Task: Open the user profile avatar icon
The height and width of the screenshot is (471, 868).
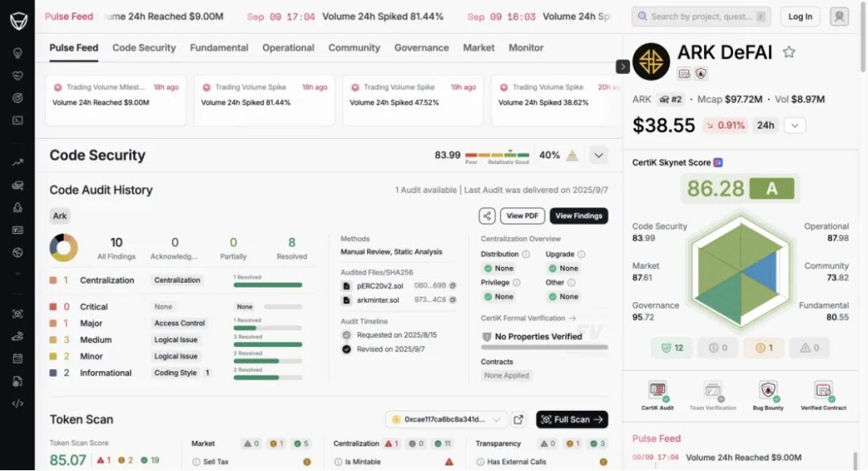Action: coord(839,16)
